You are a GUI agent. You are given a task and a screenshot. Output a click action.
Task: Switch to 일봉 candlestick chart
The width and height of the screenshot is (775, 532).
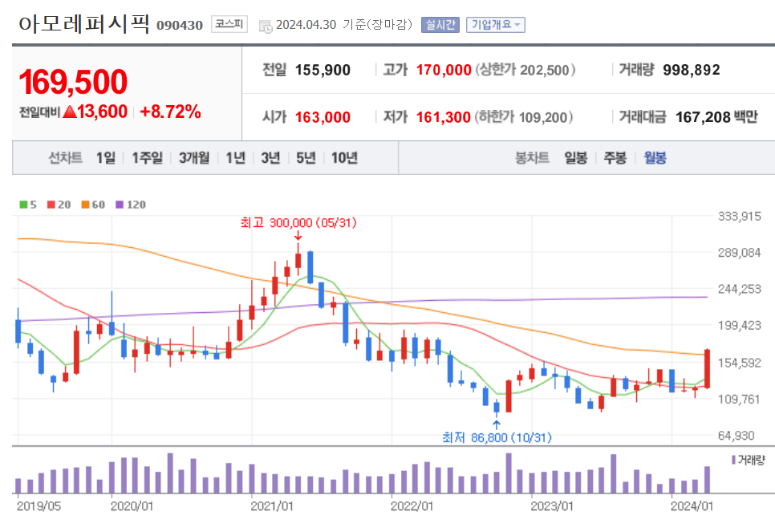(576, 158)
